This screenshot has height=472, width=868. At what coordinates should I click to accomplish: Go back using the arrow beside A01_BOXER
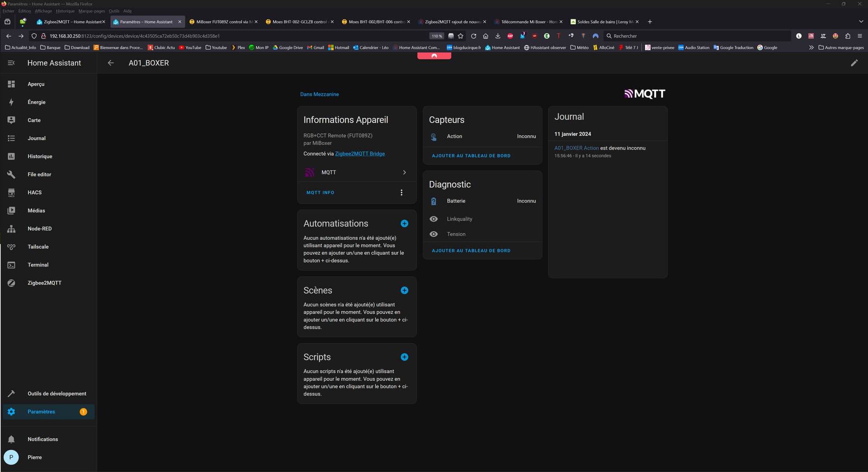[x=111, y=63]
